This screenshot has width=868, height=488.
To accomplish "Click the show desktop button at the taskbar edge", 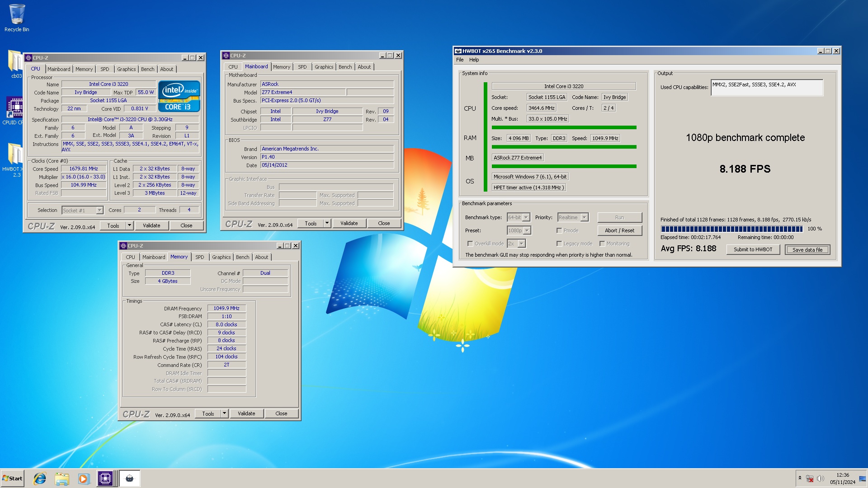I will [x=863, y=479].
